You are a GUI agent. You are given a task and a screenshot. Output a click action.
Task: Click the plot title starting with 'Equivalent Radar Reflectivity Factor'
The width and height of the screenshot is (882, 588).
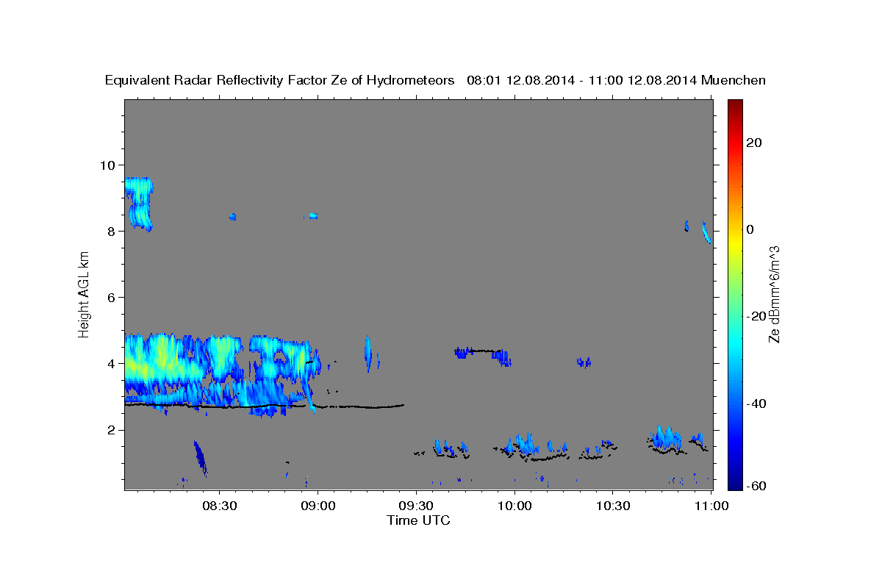(x=436, y=80)
